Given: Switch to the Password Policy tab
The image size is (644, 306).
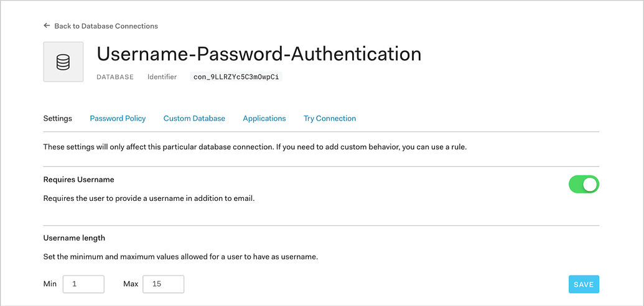Looking at the screenshot, I should [118, 118].
